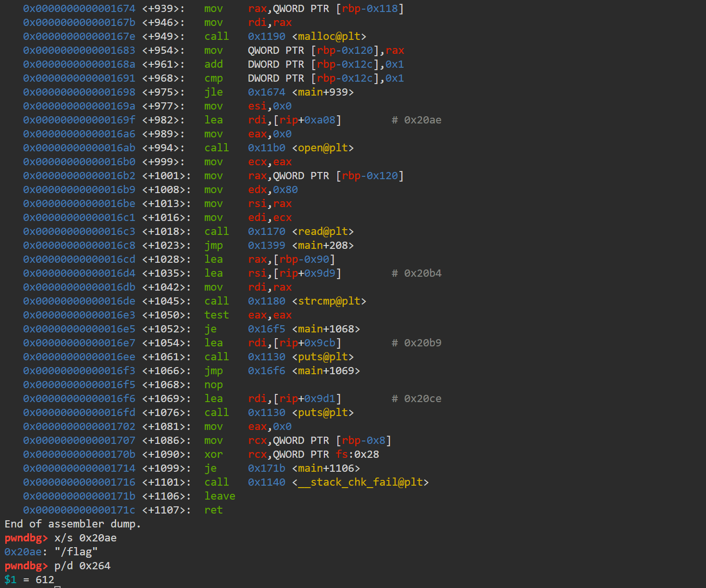
Task: Click the comment # 0x20b4
Action: click(417, 273)
